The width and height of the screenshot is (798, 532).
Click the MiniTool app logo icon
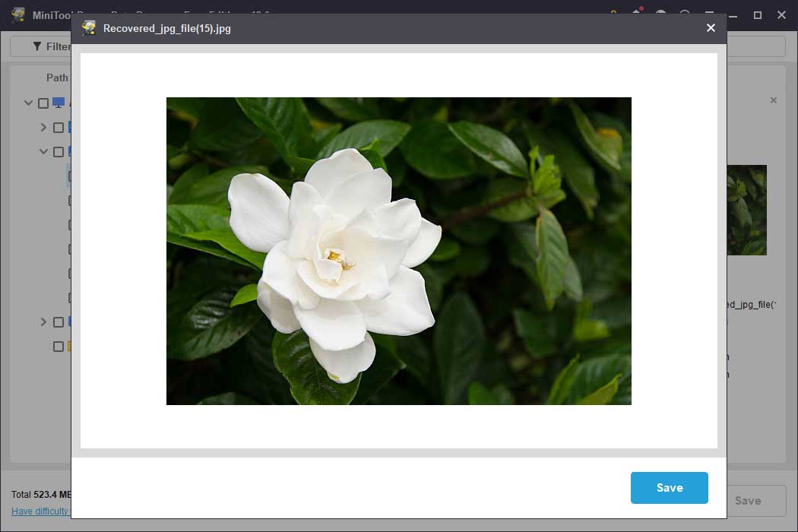coord(18,15)
